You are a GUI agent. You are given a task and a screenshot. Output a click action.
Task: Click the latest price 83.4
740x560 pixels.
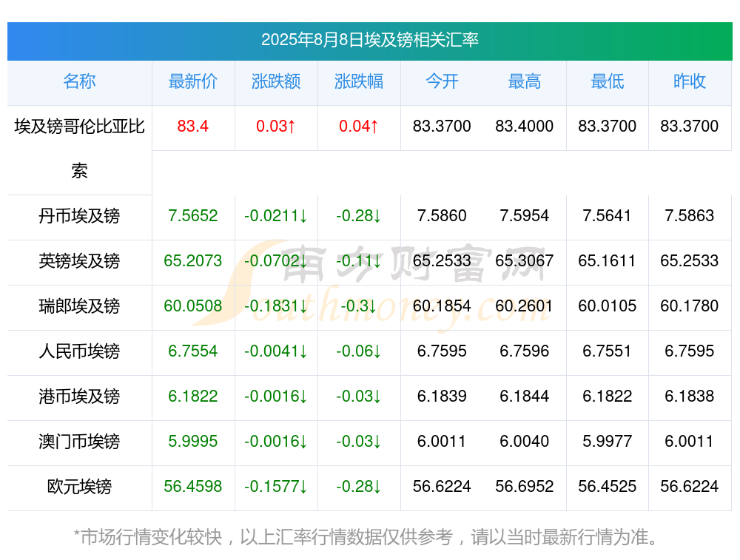pyautogui.click(x=192, y=126)
